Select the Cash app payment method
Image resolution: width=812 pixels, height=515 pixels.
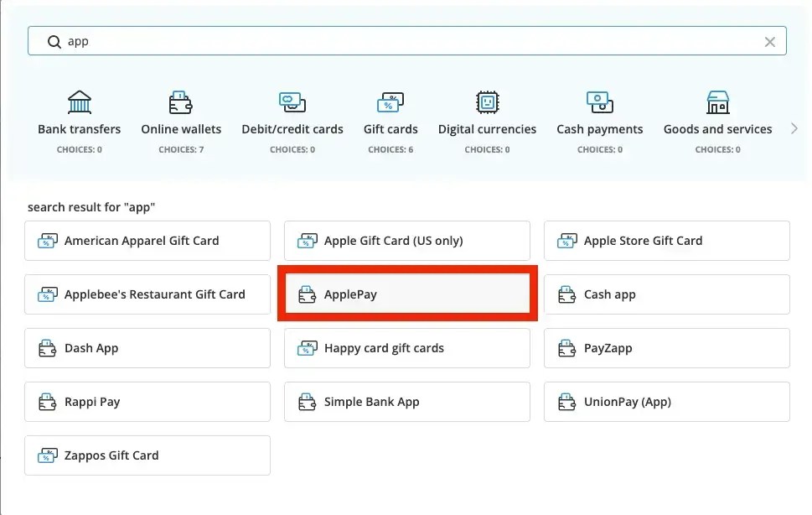[666, 294]
